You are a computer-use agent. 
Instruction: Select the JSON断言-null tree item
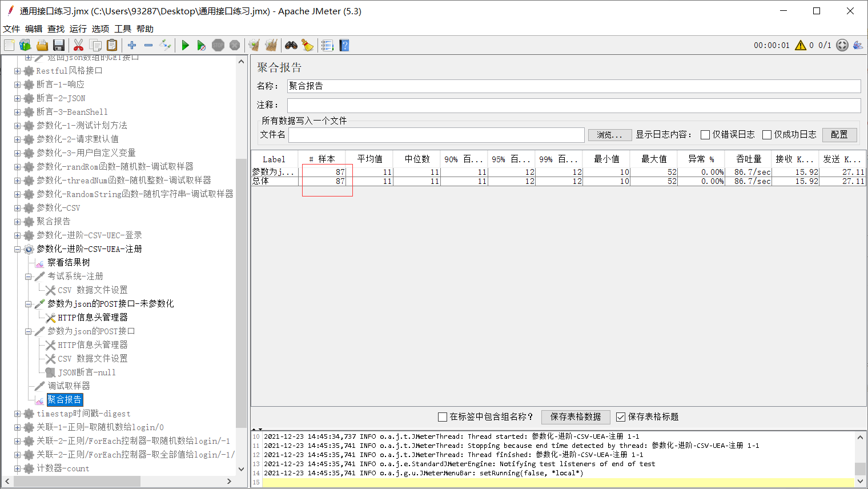(x=87, y=372)
